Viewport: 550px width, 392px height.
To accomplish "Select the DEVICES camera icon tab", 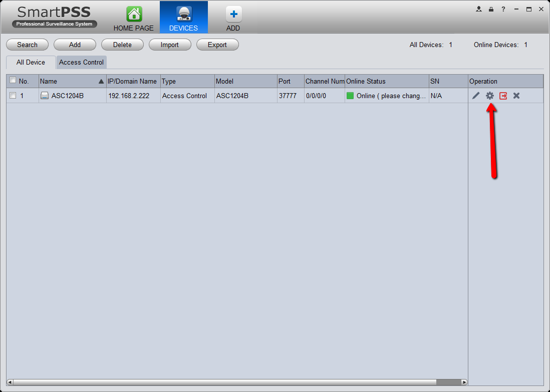I will click(183, 17).
